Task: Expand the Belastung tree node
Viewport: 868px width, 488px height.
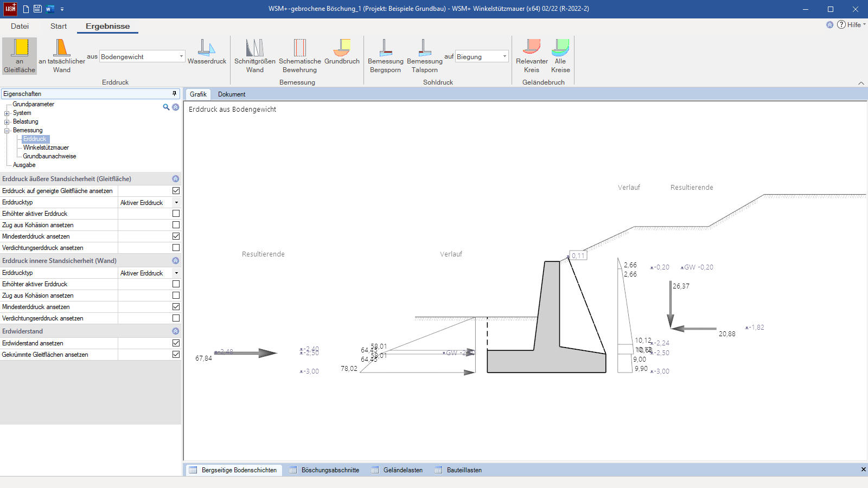Action: pos(7,122)
